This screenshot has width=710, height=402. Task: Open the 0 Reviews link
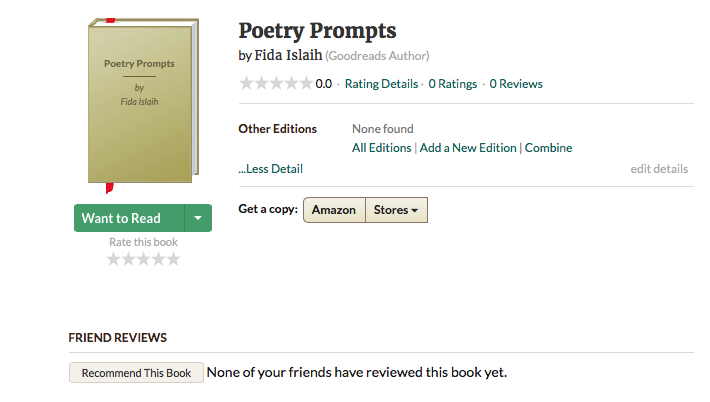tap(516, 84)
